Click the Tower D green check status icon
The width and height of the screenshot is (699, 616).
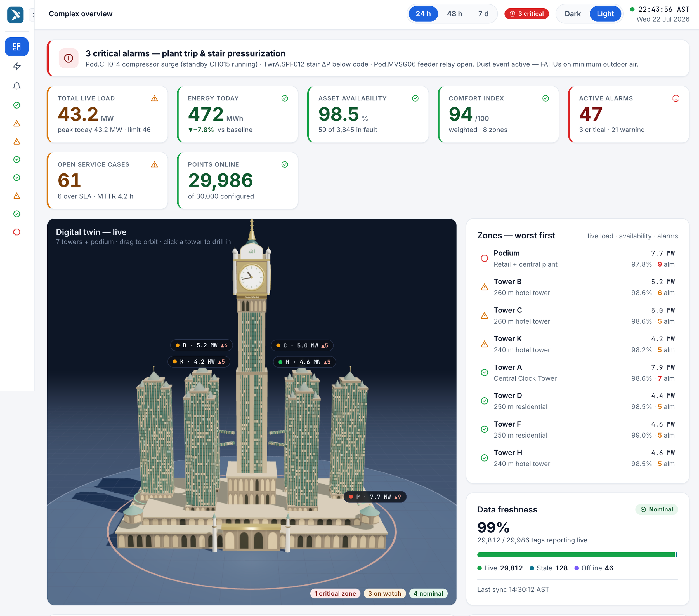click(485, 401)
